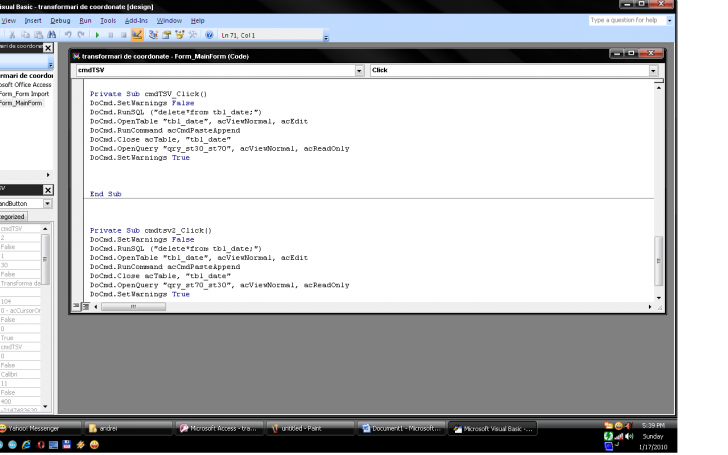Expand the help question box dropdown arrow
Image resolution: width=728 pixels, height=455 pixels.
[x=670, y=20]
